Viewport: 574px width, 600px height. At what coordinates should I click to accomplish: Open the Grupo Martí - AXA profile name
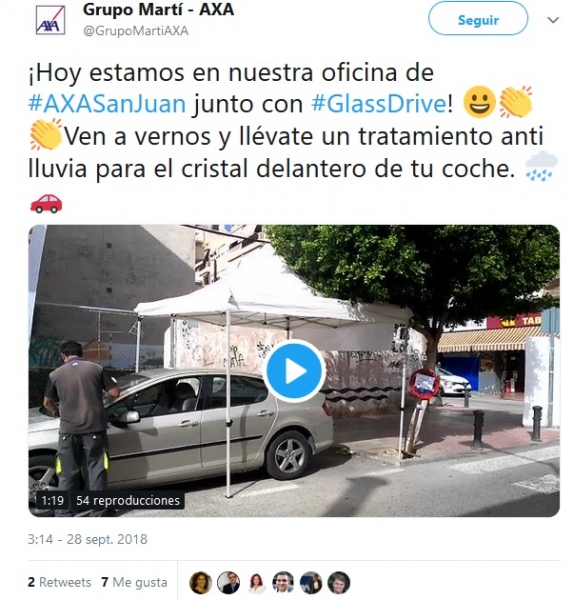click(158, 10)
